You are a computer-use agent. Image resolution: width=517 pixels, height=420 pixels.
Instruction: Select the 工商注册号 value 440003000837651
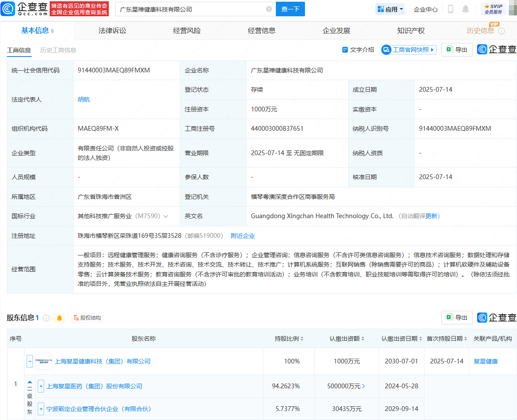tap(277, 129)
